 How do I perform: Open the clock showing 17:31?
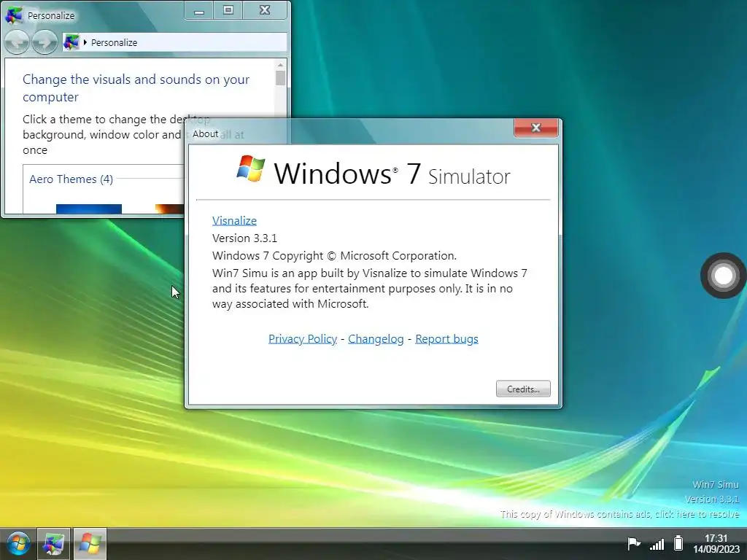click(716, 538)
